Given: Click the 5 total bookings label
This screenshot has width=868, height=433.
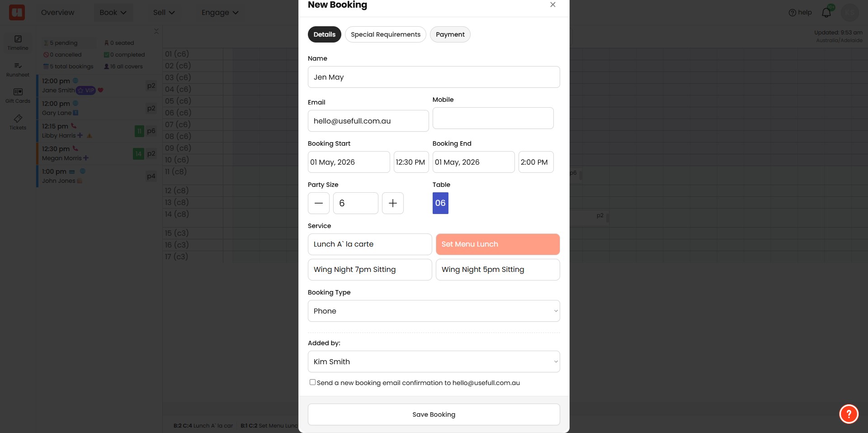Looking at the screenshot, I should coord(68,67).
